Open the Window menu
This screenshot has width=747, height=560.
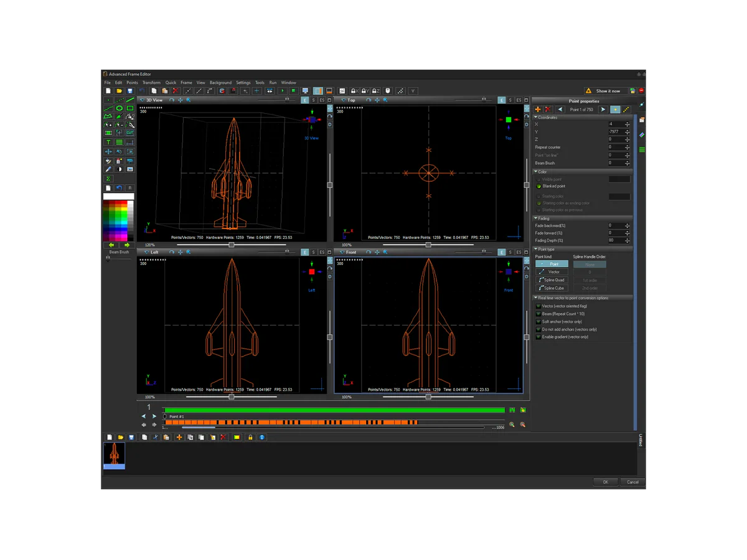pyautogui.click(x=288, y=83)
